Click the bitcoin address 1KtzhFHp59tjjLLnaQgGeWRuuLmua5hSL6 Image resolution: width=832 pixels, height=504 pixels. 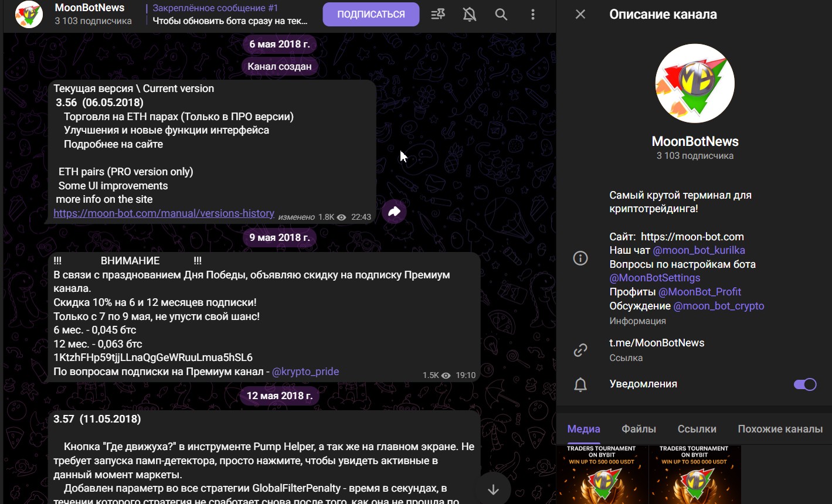[153, 357]
